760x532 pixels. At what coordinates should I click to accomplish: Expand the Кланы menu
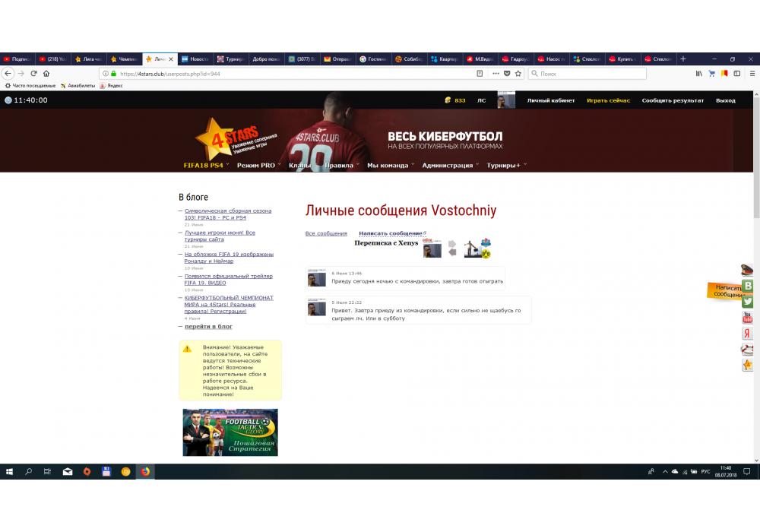click(x=300, y=165)
